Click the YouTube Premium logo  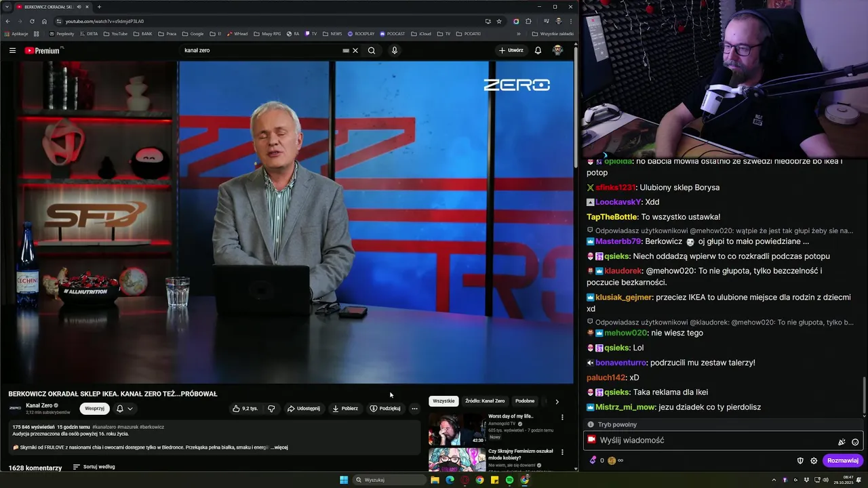[x=42, y=50]
